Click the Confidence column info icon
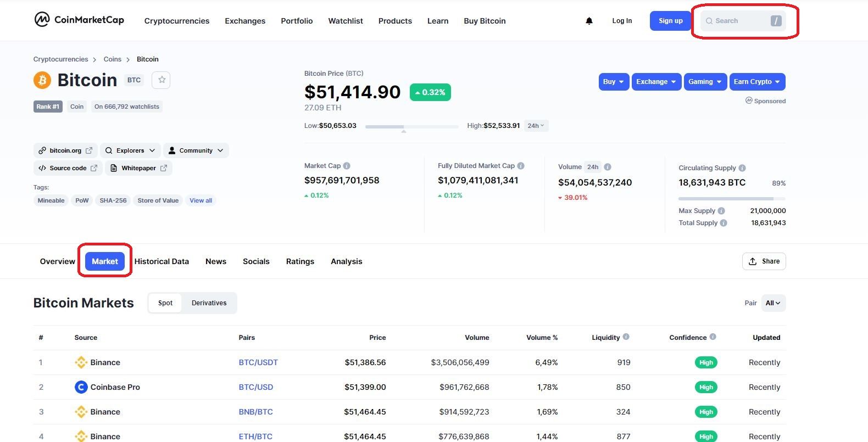The image size is (868, 442). pyautogui.click(x=713, y=337)
